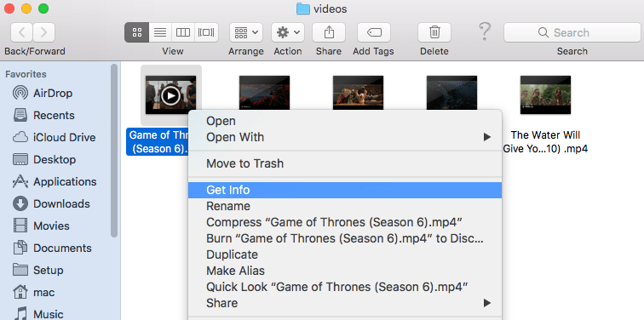Go back with the Back arrow button

22,32
